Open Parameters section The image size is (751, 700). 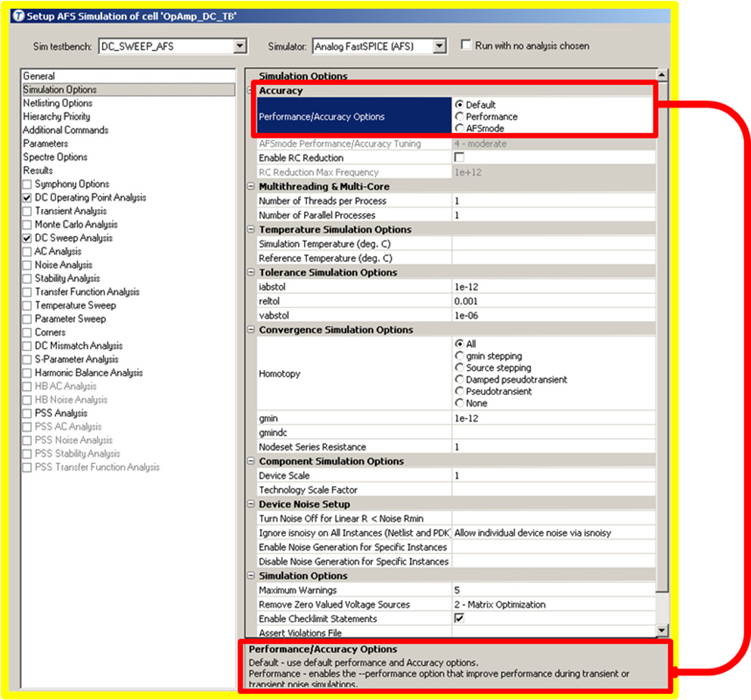click(45, 143)
